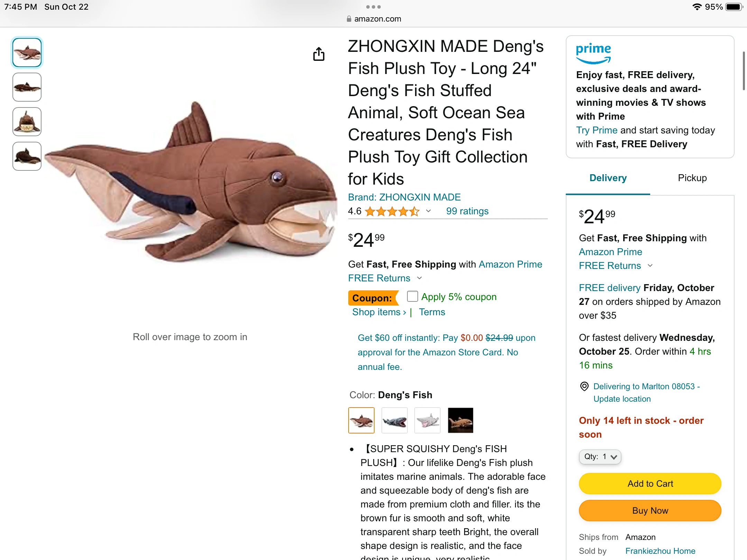This screenshot has height=560, width=747.
Task: Click the fourth product image thumbnail
Action: [27, 156]
